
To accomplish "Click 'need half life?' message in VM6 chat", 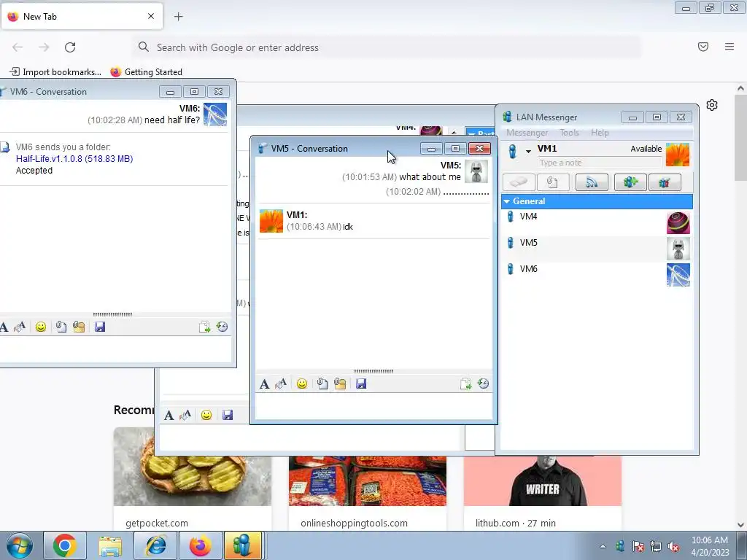I will (x=172, y=120).
